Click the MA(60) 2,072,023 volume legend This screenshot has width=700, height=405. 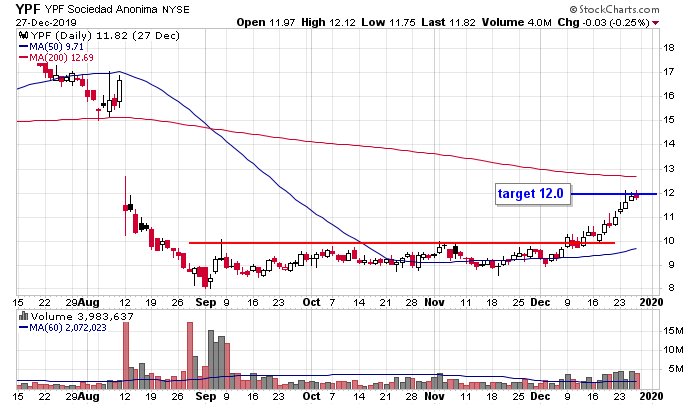pos(62,328)
